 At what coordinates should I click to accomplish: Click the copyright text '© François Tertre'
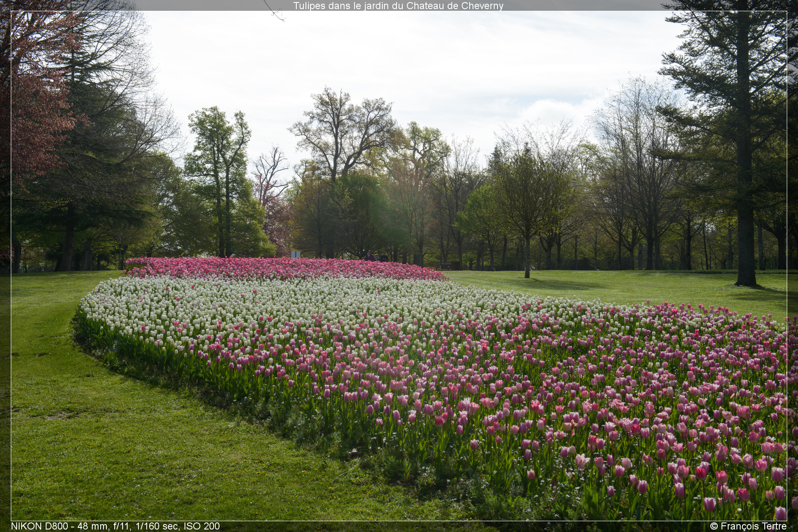tap(748, 526)
